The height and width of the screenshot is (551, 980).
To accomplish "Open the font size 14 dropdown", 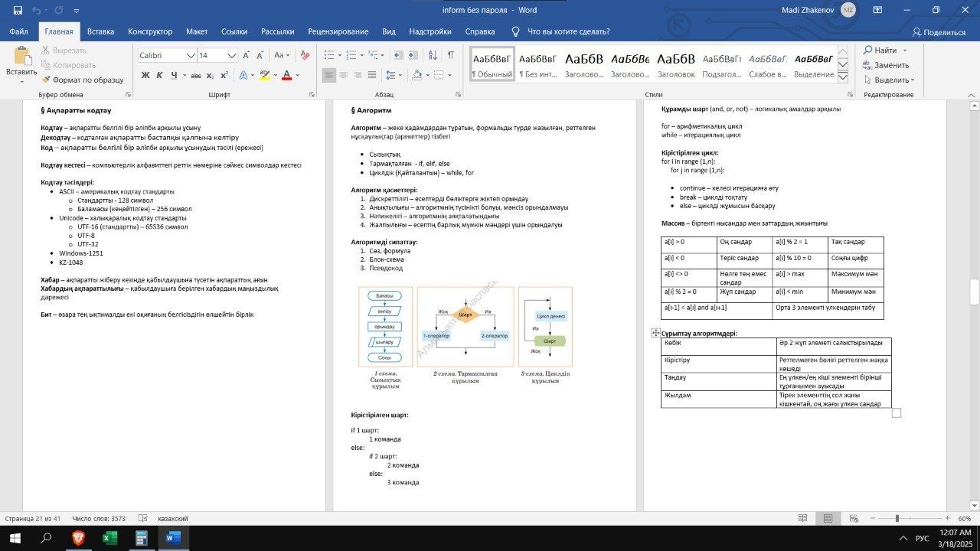I will click(232, 55).
